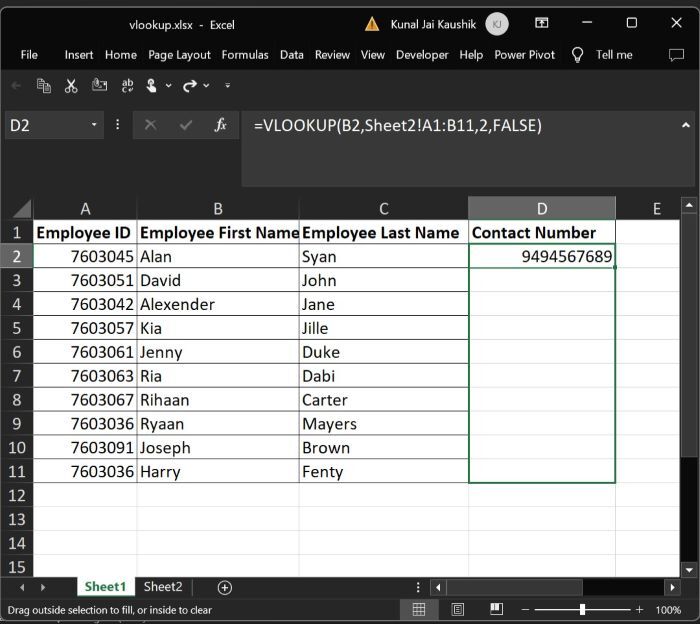Click the Tell me search box
Screen dimensions: 700x624
pos(614,55)
